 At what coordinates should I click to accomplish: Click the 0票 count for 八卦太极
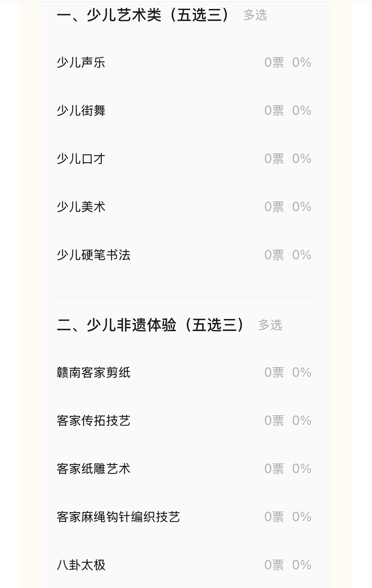coord(274,565)
